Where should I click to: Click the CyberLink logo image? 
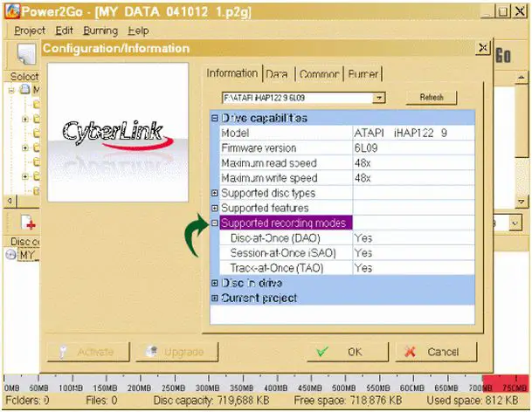coord(118,133)
